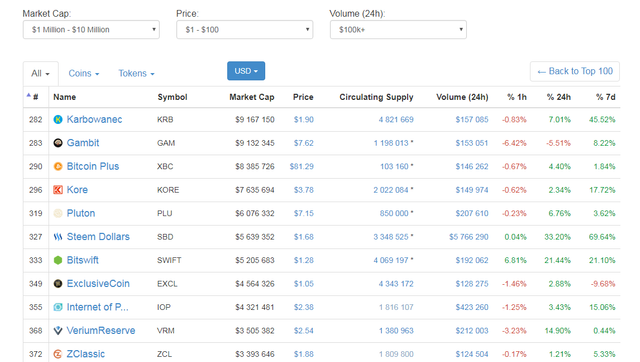This screenshot has width=640, height=362.
Task: Click rank number 355 cell
Action: pos(36,307)
